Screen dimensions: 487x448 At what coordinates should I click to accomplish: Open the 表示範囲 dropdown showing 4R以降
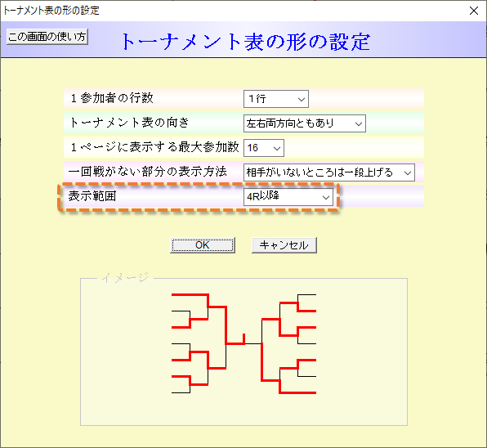coord(288,197)
